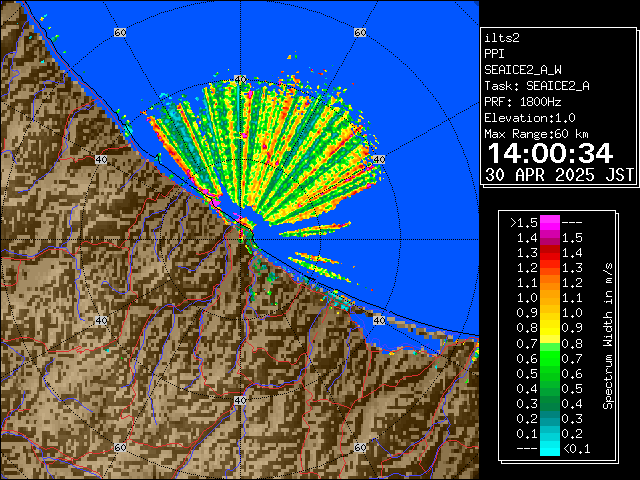Click the northwest 60 km ring label

(x=120, y=32)
